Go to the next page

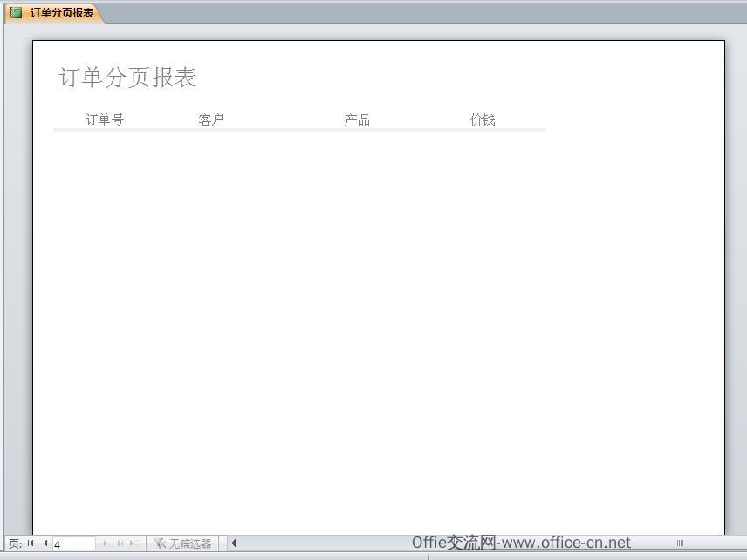point(106,543)
